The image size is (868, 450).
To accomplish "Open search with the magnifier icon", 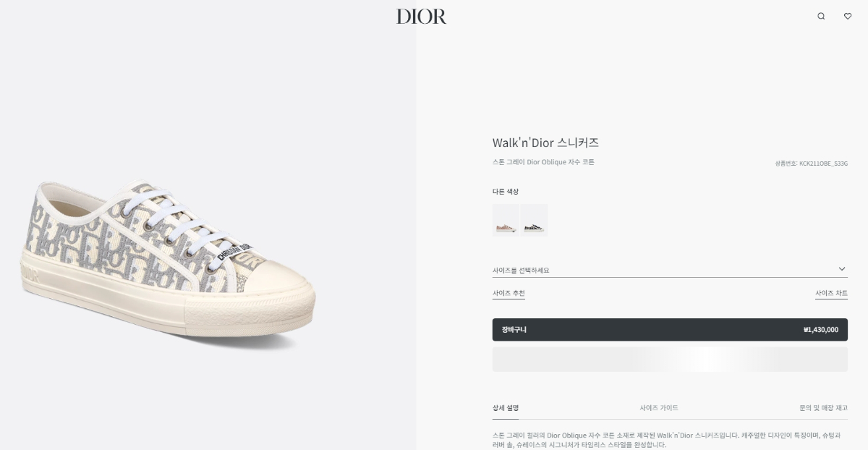I will point(821,16).
